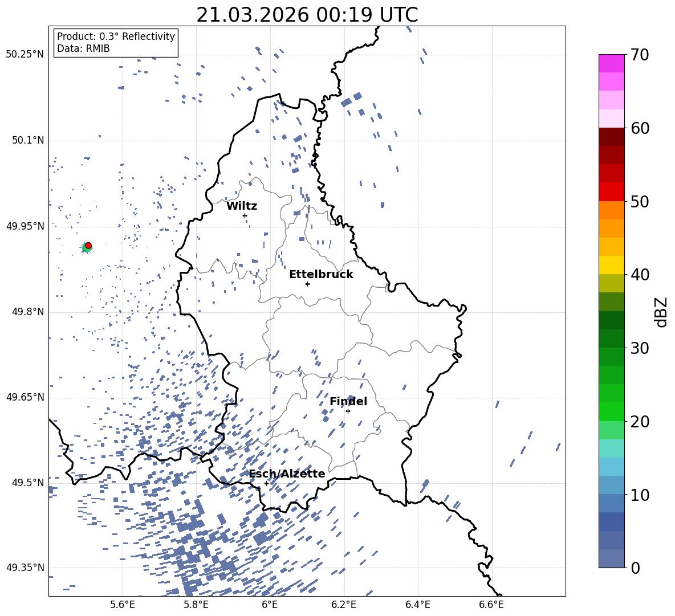675x616 pixels.
Task: Select the magenta top colorbar segment
Action: point(612,63)
